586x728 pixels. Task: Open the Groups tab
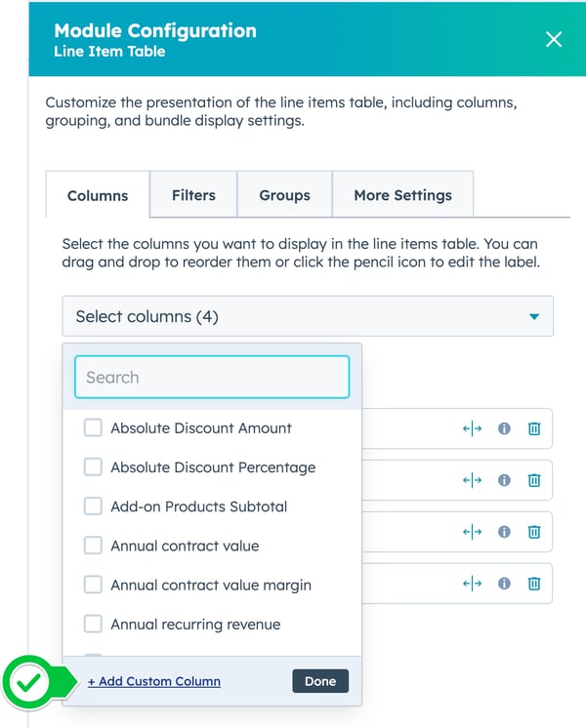(284, 195)
